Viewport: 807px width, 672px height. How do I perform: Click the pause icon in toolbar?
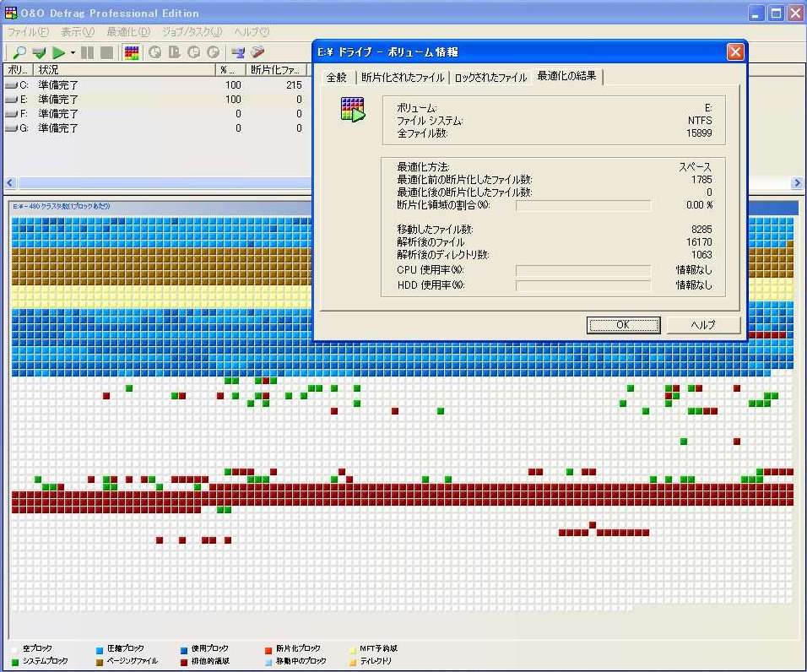click(x=88, y=52)
